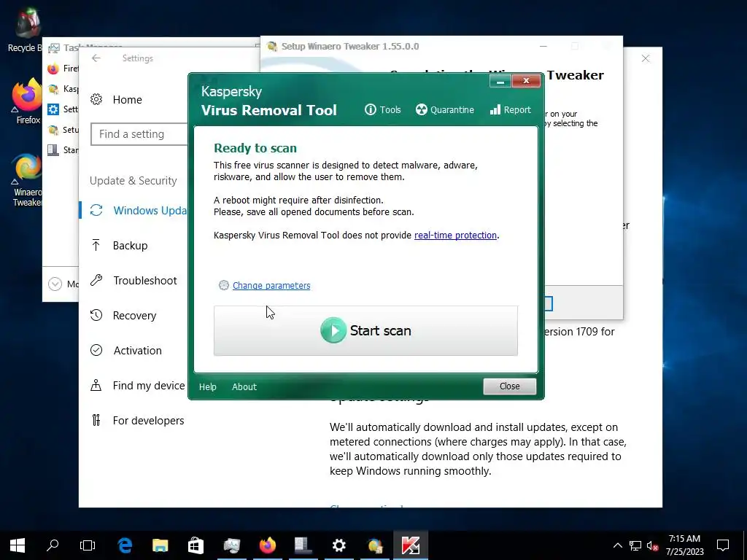Click the For developers tools icon
The width and height of the screenshot is (747, 560).
[96, 420]
